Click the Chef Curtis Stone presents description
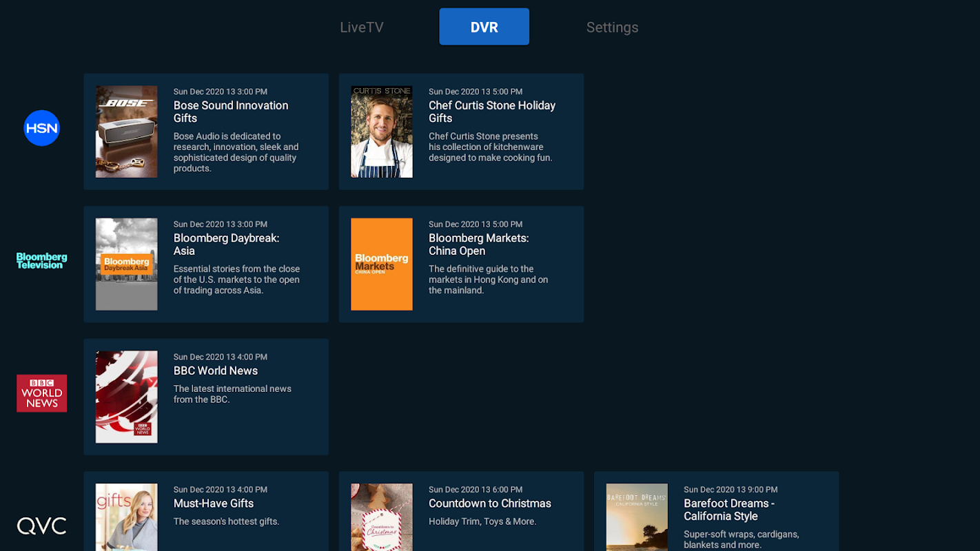This screenshot has width=980, height=551. click(491, 147)
